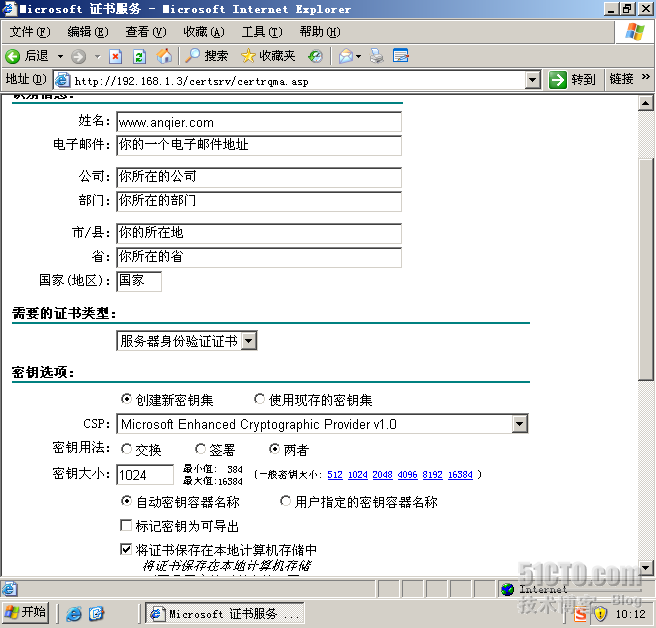Launch Internet Explorer from quick launch
The image size is (656, 628).
tap(74, 614)
